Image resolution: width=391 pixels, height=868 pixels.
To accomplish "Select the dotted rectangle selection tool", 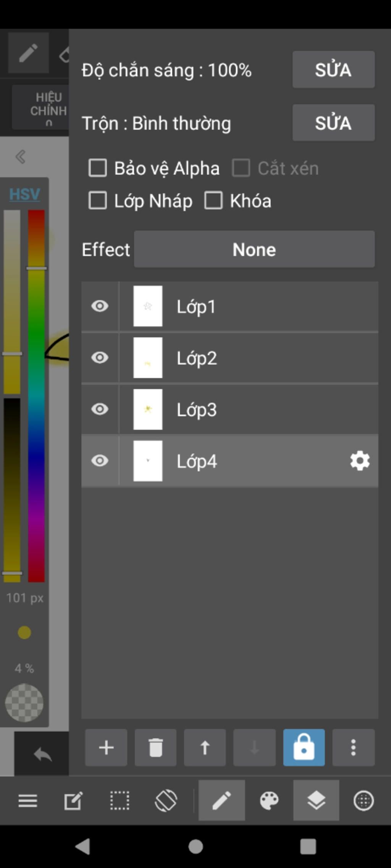I will [x=120, y=800].
